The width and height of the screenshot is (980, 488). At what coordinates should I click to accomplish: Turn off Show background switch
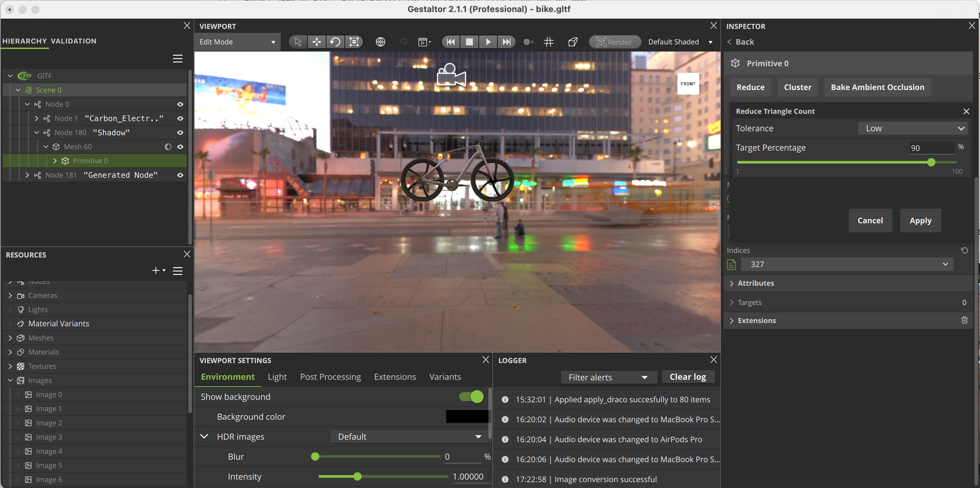click(471, 397)
